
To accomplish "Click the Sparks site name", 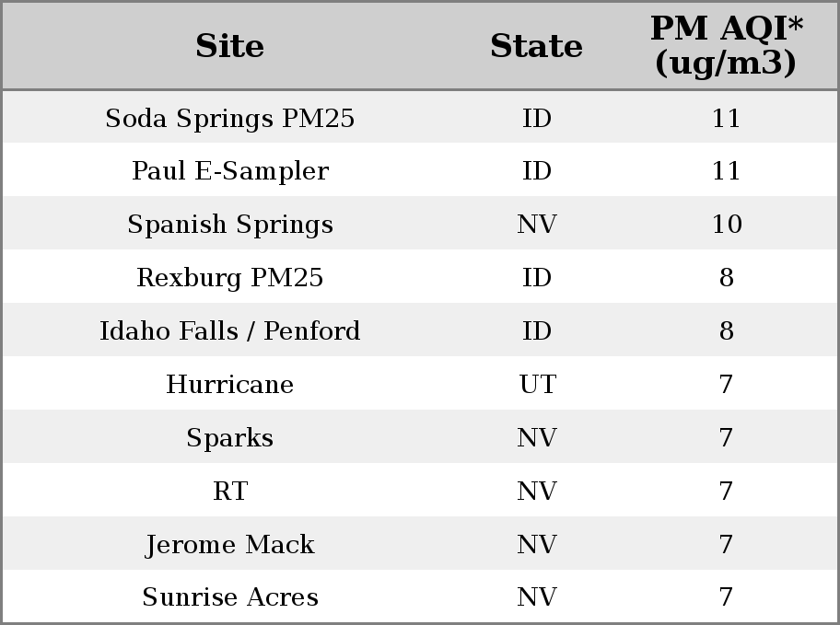I will tap(230, 437).
